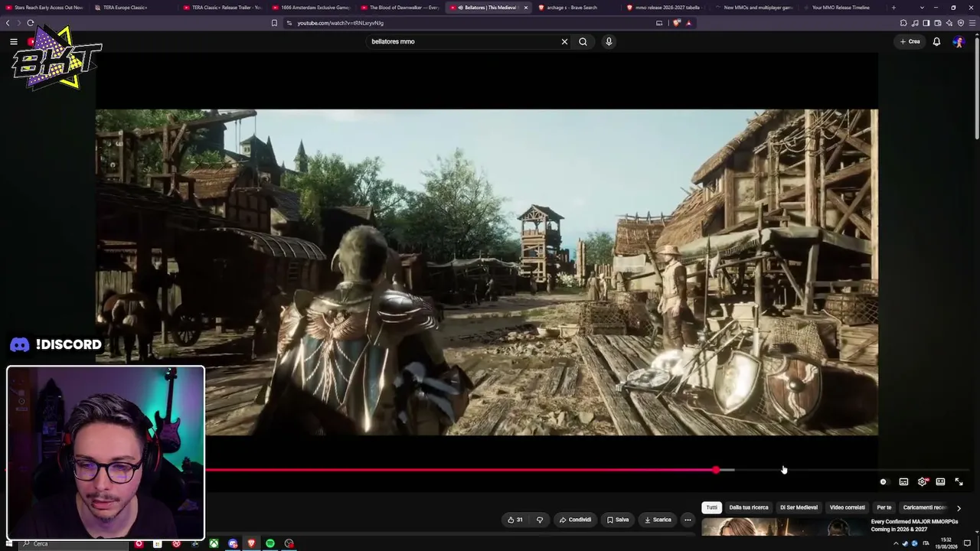Save video with Salva button
Image resolution: width=980 pixels, height=551 pixels.
point(618,520)
